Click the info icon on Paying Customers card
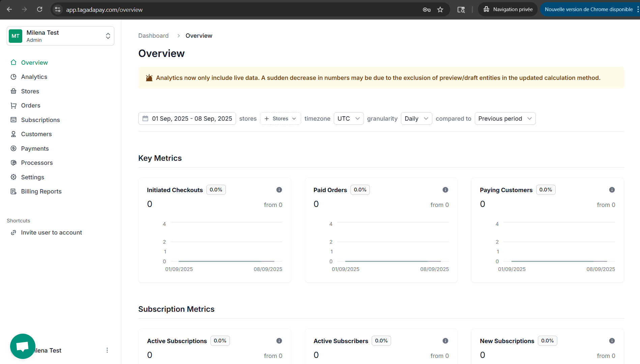 click(612, 190)
